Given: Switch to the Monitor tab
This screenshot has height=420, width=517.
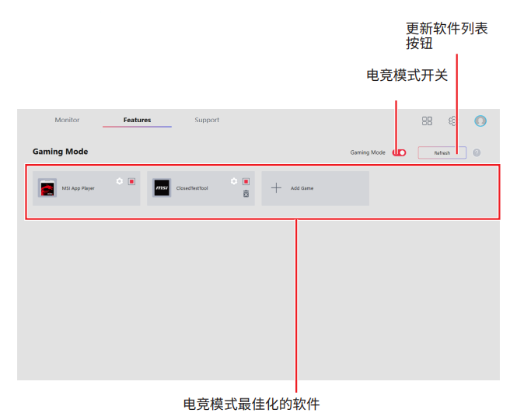Looking at the screenshot, I should (x=67, y=121).
